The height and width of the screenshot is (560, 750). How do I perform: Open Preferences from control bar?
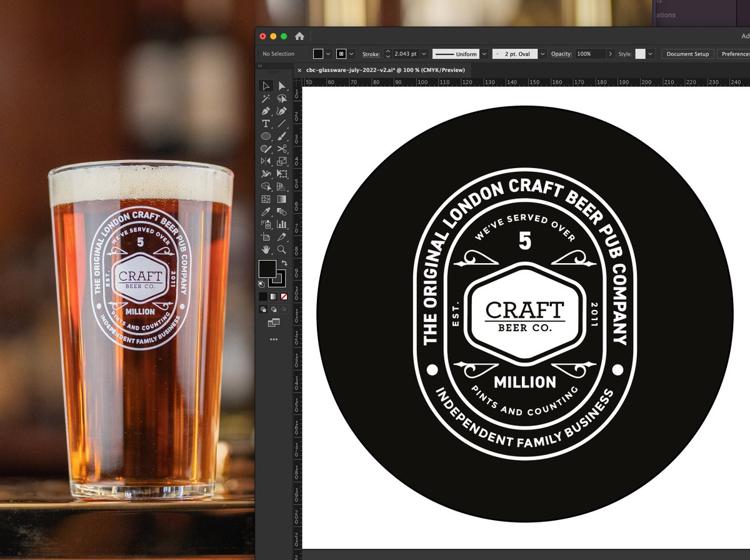[x=734, y=54]
